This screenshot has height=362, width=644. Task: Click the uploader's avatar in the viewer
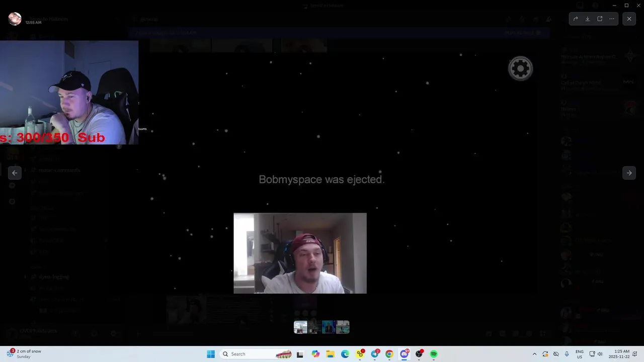point(15,19)
